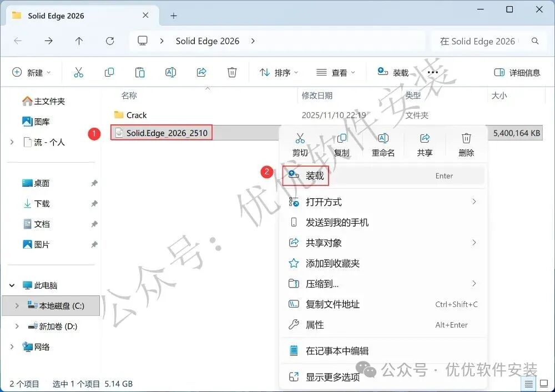Viewport: 555px width, 392px height.
Task: Open 流 - 个人 in sidebar
Action: 44,142
